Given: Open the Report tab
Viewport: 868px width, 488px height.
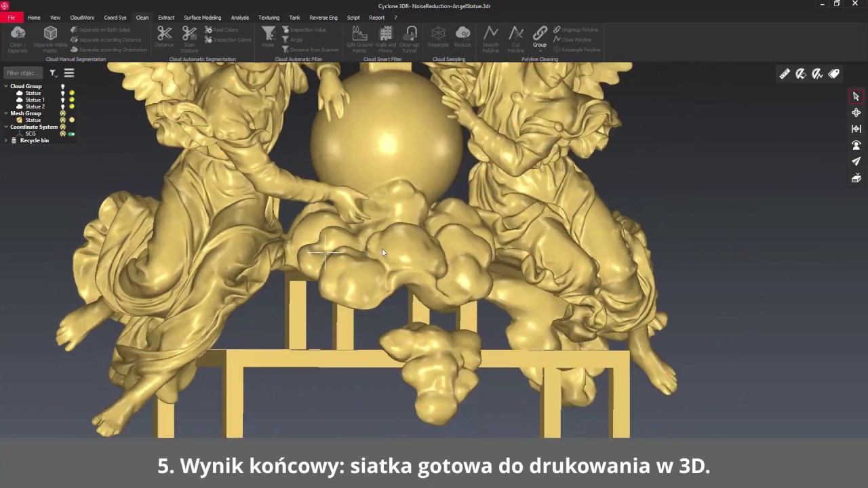Looking at the screenshot, I should pyautogui.click(x=376, y=18).
